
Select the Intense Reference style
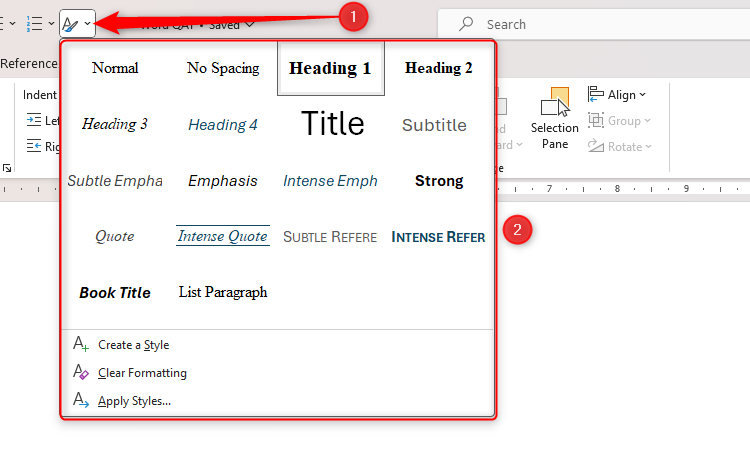[x=438, y=237]
